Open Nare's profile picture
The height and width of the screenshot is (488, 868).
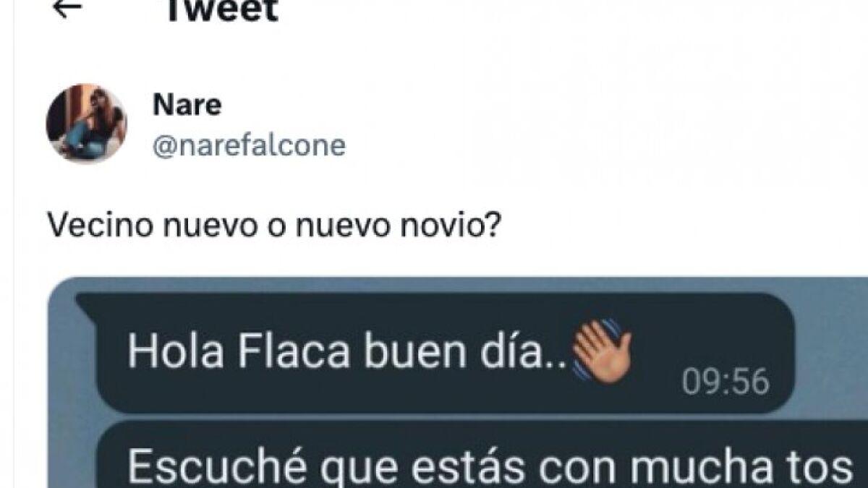coord(87,123)
